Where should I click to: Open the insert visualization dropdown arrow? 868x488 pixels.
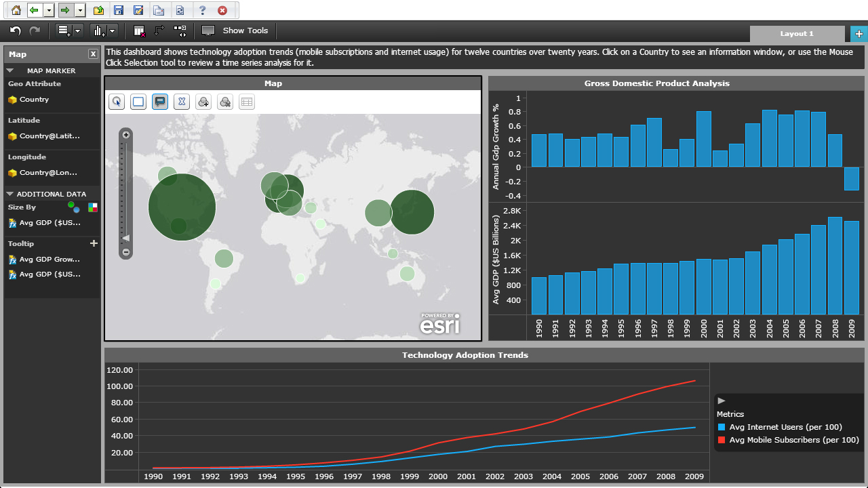point(113,30)
